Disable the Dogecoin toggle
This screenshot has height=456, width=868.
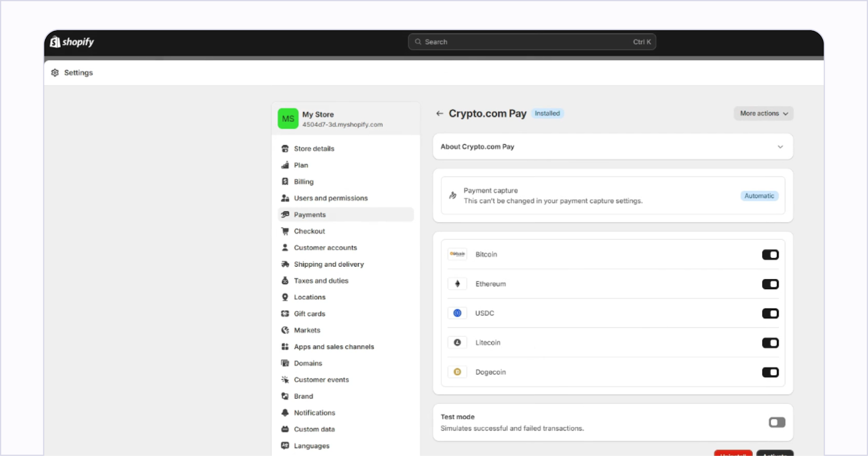tap(770, 372)
